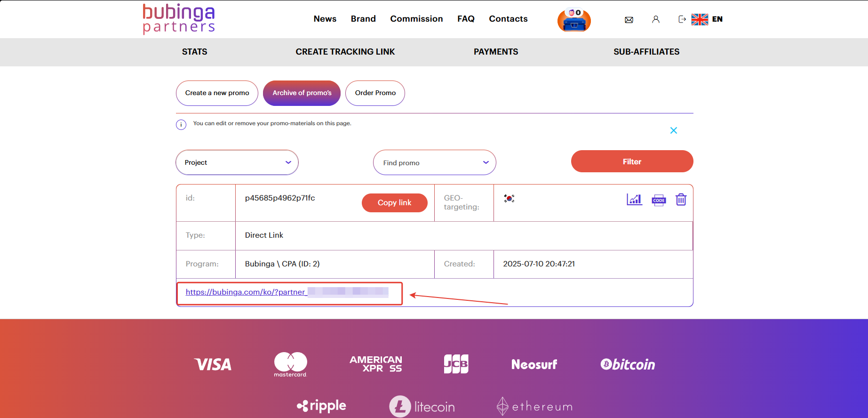868x418 pixels.
Task: Click Archive of promo's button
Action: (302, 93)
